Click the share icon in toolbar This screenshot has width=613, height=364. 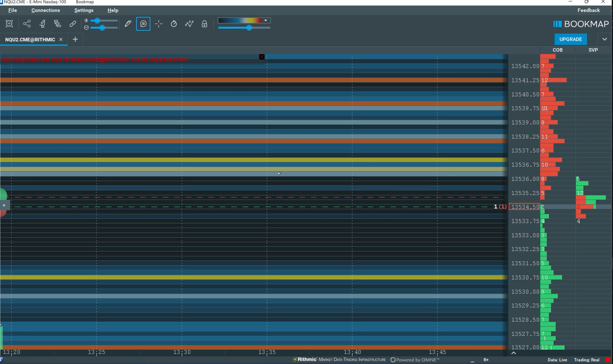point(27,24)
